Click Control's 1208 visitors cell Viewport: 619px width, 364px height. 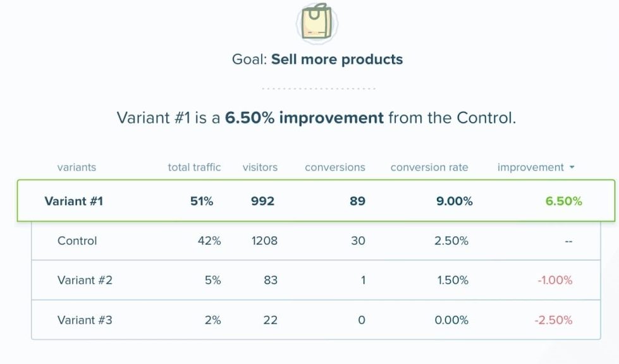point(264,241)
